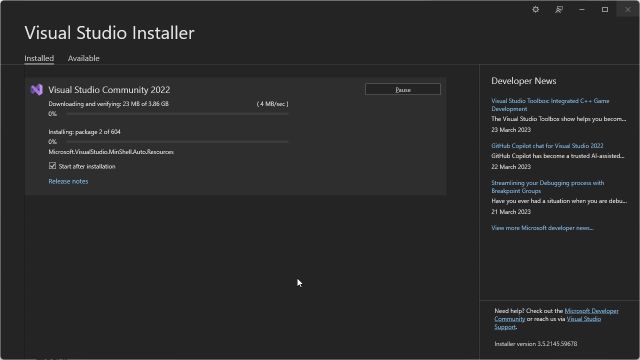Click the downloading and verifying progress bar
Viewport: 640px width, 360px height.
(178, 114)
